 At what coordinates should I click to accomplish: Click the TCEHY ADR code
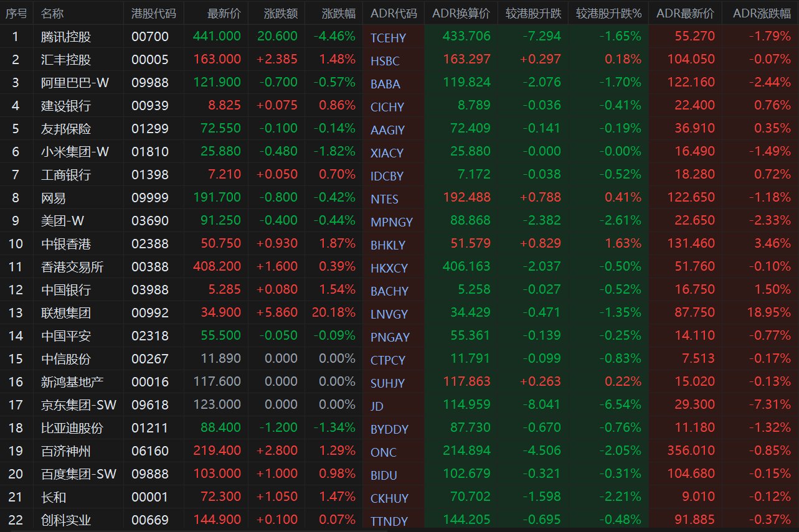pos(388,38)
